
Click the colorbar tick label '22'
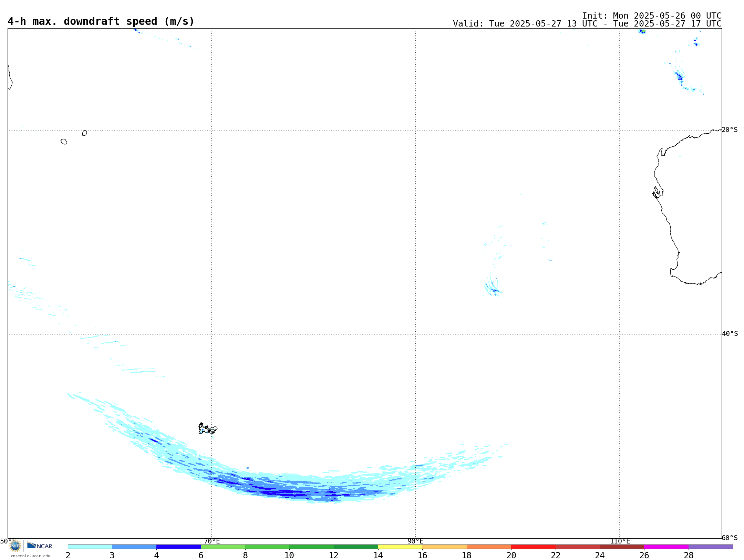tap(556, 556)
